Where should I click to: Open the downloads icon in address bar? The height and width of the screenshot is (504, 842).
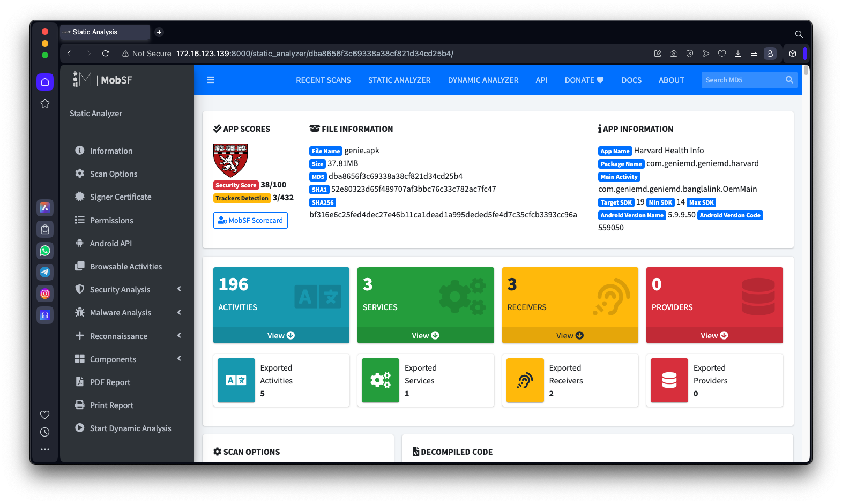click(x=738, y=54)
